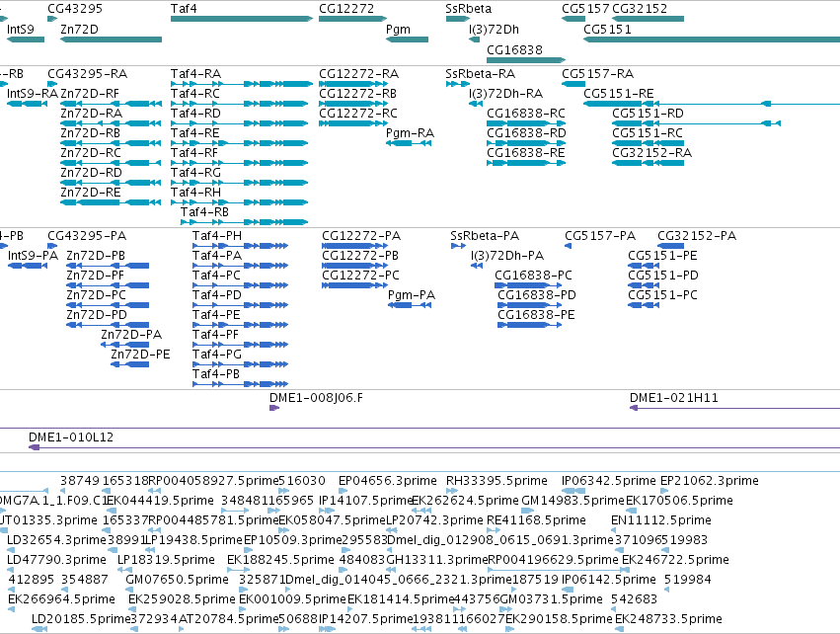Screen dimensions: 840x634
Task: Click the CG5157 gene label
Action: click(x=585, y=9)
